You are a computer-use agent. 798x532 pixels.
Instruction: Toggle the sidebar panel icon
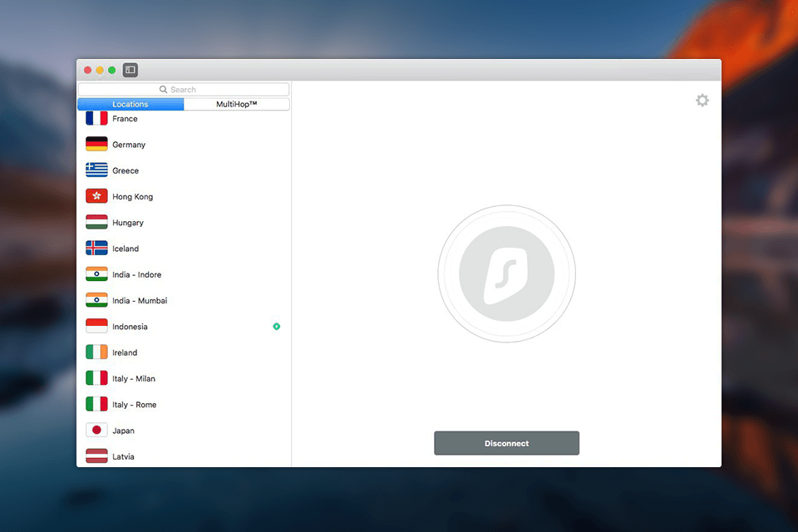(131, 70)
